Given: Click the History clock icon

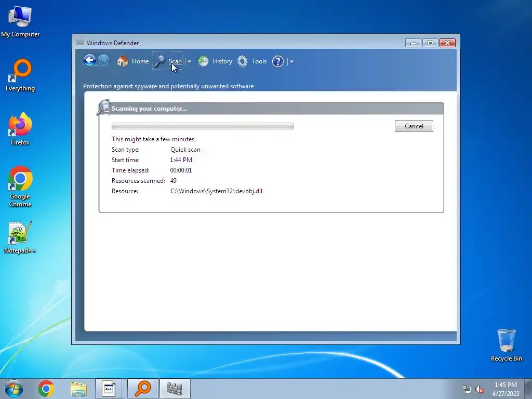Looking at the screenshot, I should pos(203,61).
